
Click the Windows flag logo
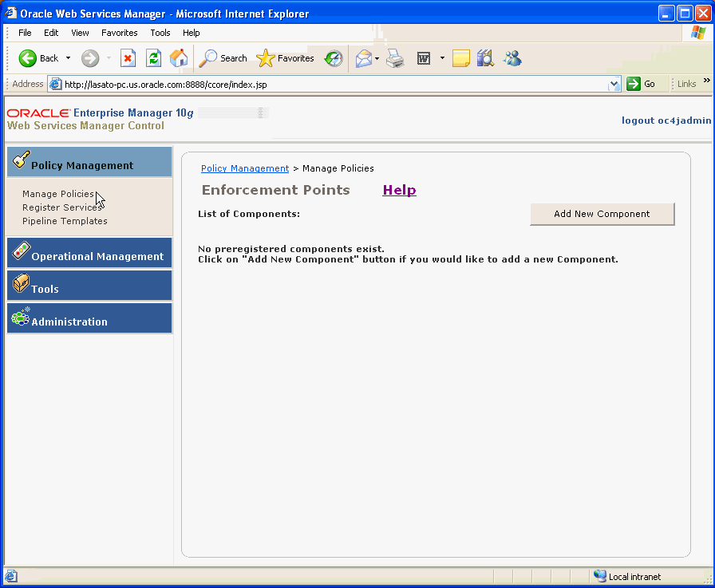click(x=698, y=33)
